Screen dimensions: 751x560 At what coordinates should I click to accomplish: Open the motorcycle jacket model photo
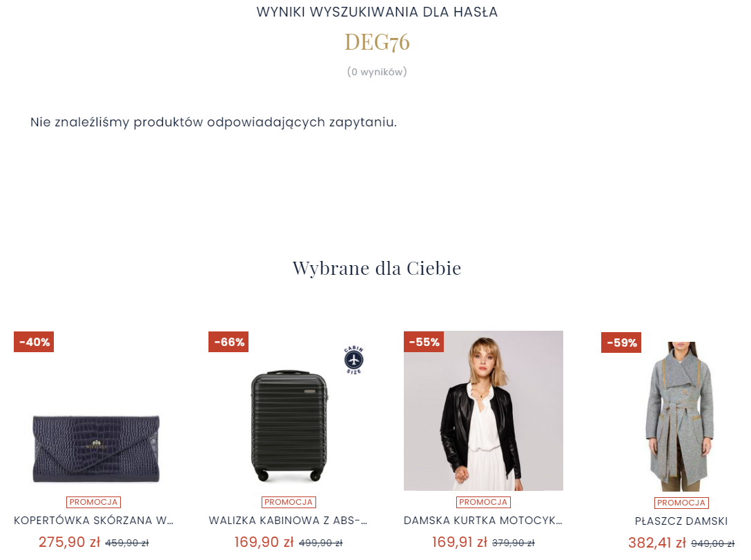[x=483, y=411]
